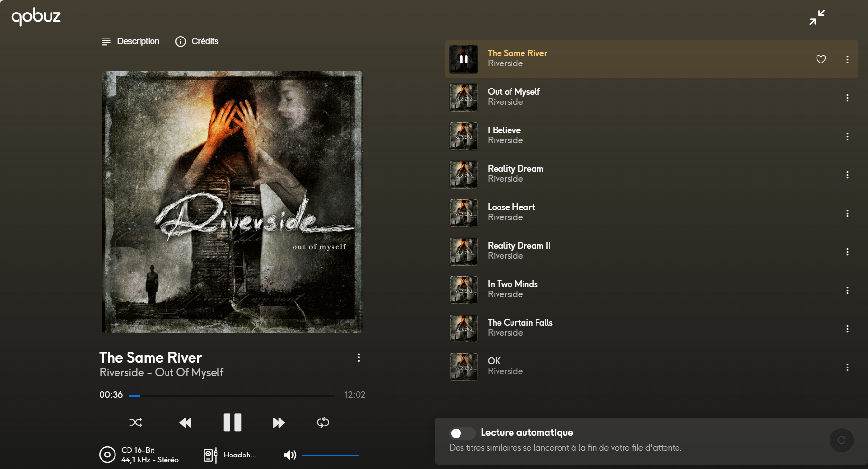The height and width of the screenshot is (469, 868).
Task: Mute the volume speaker icon
Action: coord(290,455)
